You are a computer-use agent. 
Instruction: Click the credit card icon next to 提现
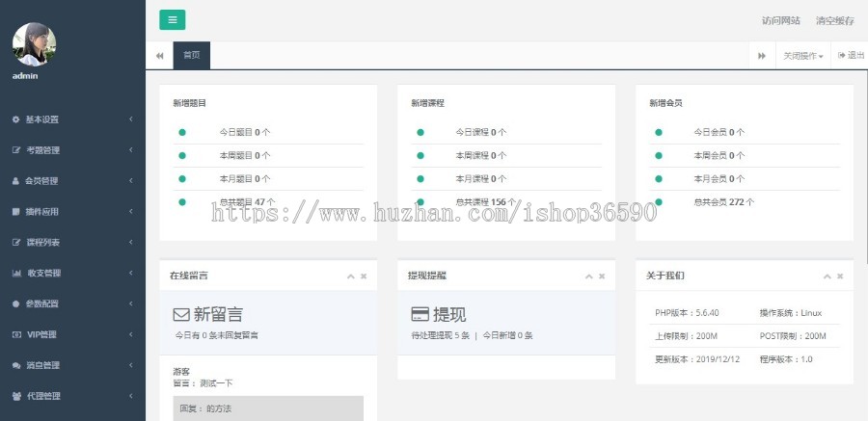pyautogui.click(x=420, y=314)
